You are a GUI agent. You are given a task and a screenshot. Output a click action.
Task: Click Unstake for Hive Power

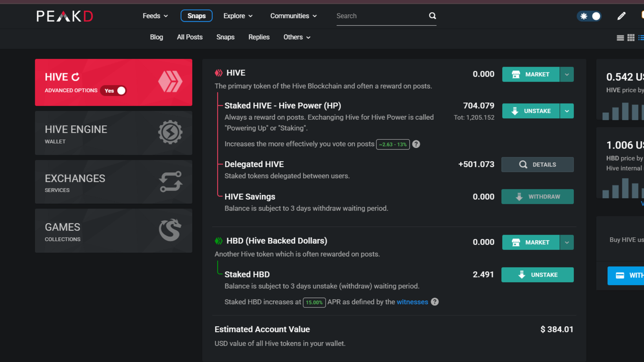[531, 111]
